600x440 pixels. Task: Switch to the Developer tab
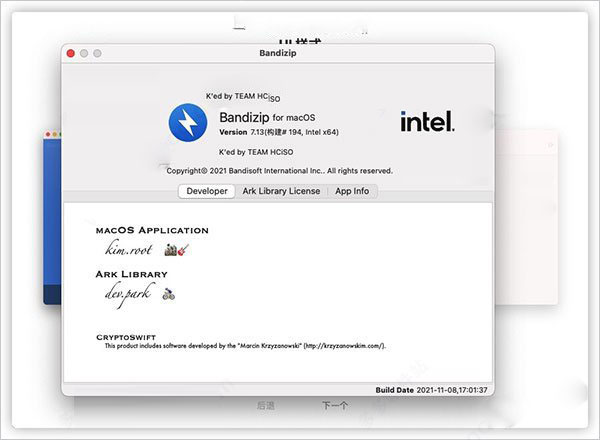click(x=207, y=191)
